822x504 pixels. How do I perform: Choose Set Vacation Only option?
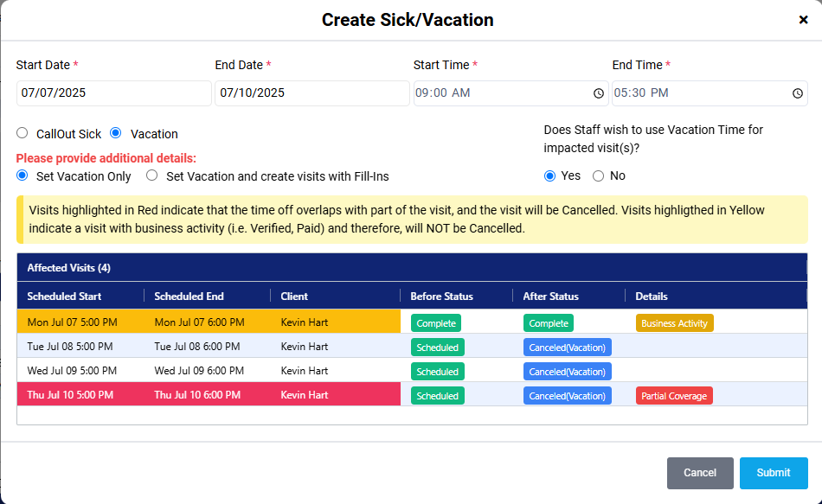pos(22,175)
